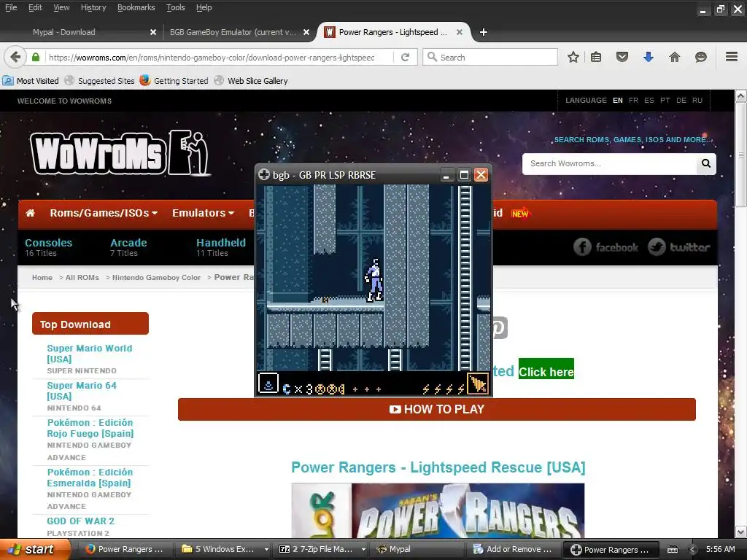Viewport: 747px width, 560px height.
Task: Open GOD OF WAR 2 link
Action: [80, 521]
